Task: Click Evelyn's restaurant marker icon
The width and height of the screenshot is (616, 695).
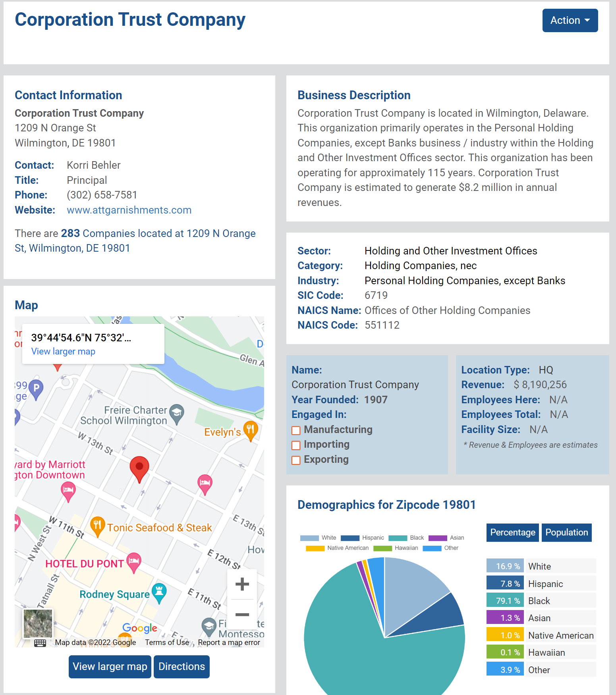Action: (251, 431)
